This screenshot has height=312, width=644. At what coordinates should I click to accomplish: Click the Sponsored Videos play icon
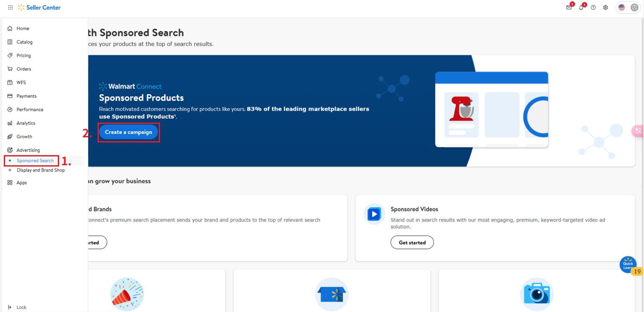coord(374,214)
